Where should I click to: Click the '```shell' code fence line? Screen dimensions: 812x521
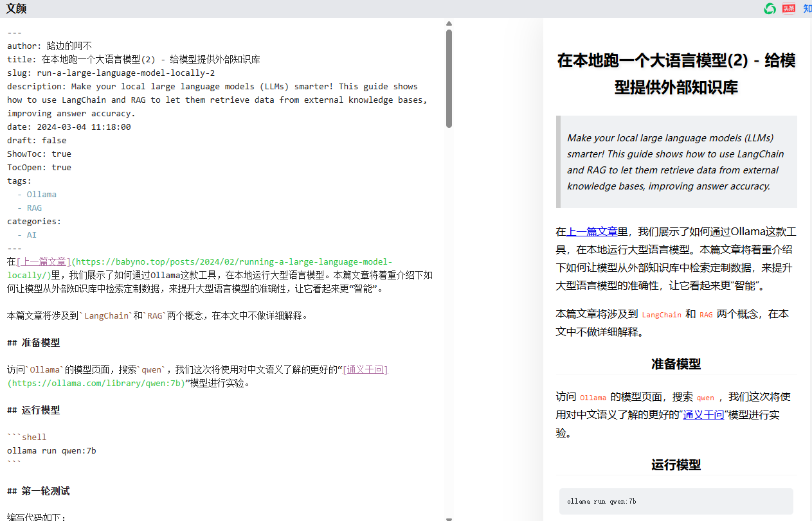coord(27,437)
